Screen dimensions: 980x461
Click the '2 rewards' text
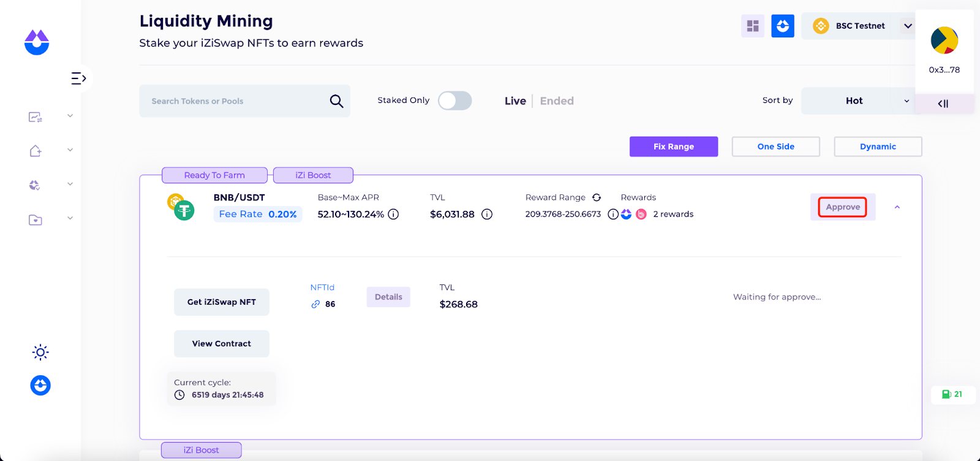(673, 214)
